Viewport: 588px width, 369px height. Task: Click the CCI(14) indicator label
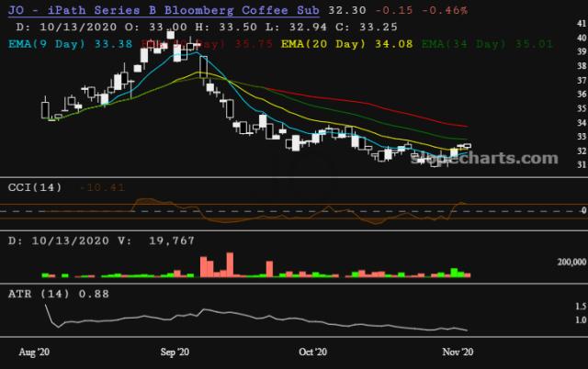coord(35,187)
